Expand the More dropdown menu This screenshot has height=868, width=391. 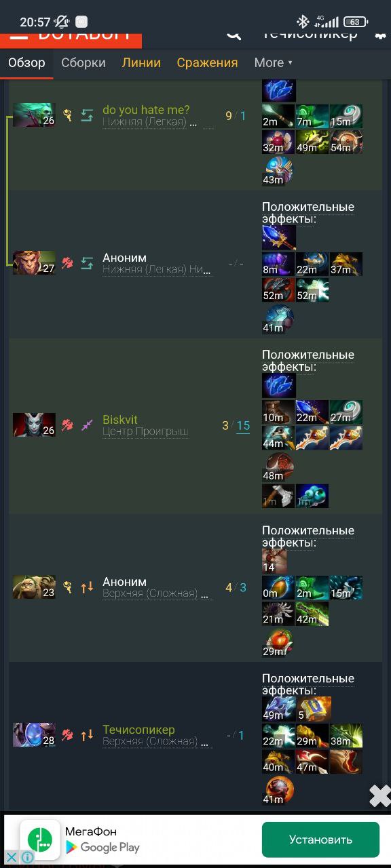[273, 63]
